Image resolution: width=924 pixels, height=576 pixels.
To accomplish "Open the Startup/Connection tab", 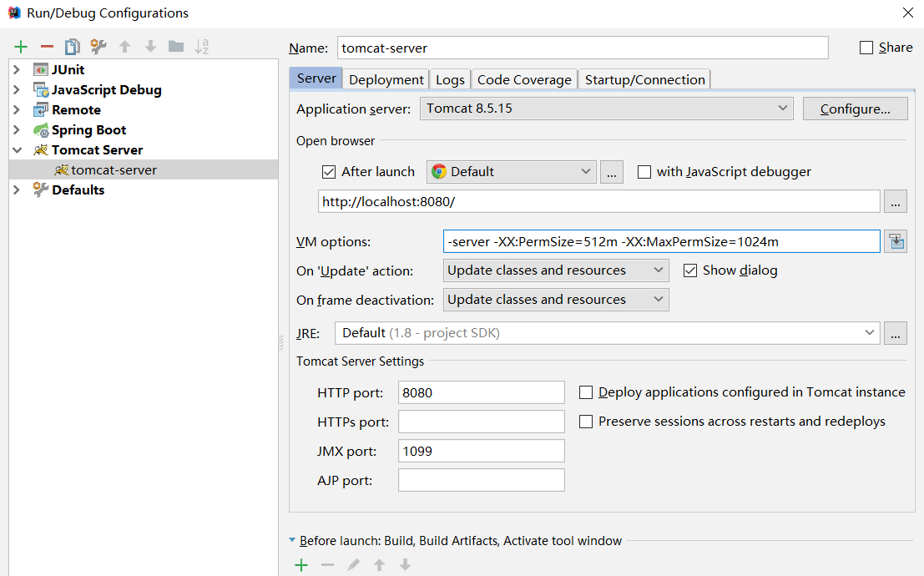I will (644, 79).
